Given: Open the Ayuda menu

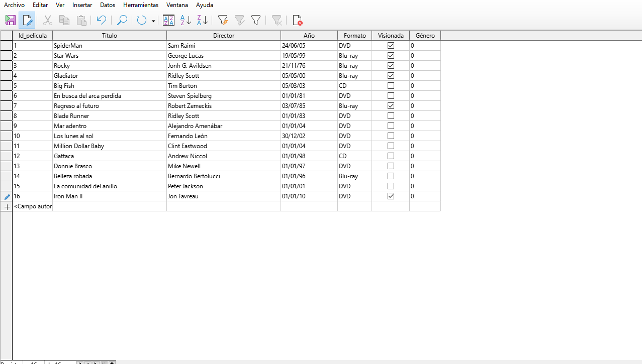Looking at the screenshot, I should coord(205,5).
